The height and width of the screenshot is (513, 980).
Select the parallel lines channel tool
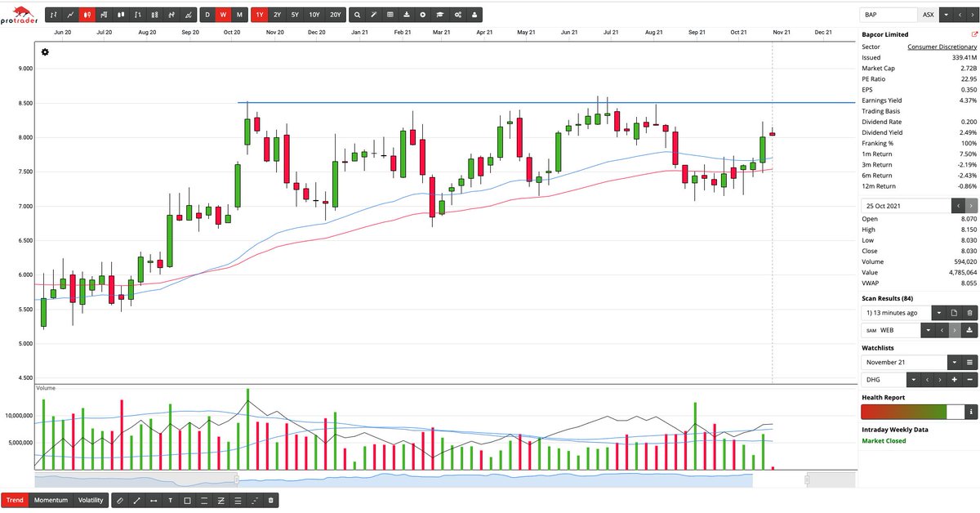point(203,500)
